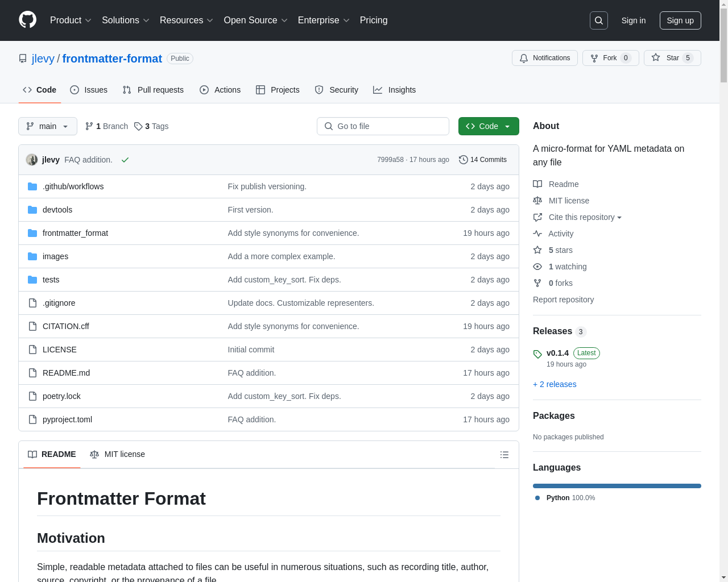The image size is (728, 582).
Task: Click the v0.1.4 release tag
Action: pos(557,353)
